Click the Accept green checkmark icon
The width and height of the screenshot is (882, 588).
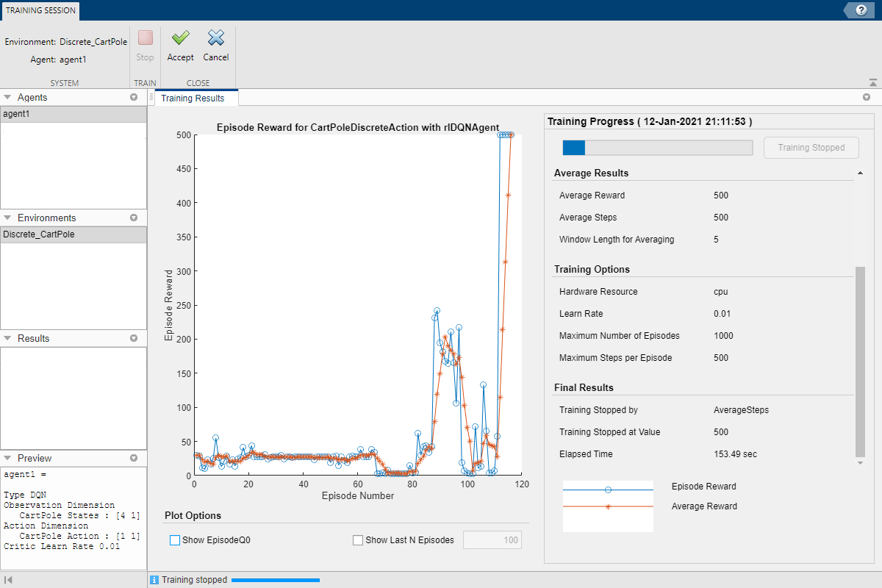click(x=180, y=37)
